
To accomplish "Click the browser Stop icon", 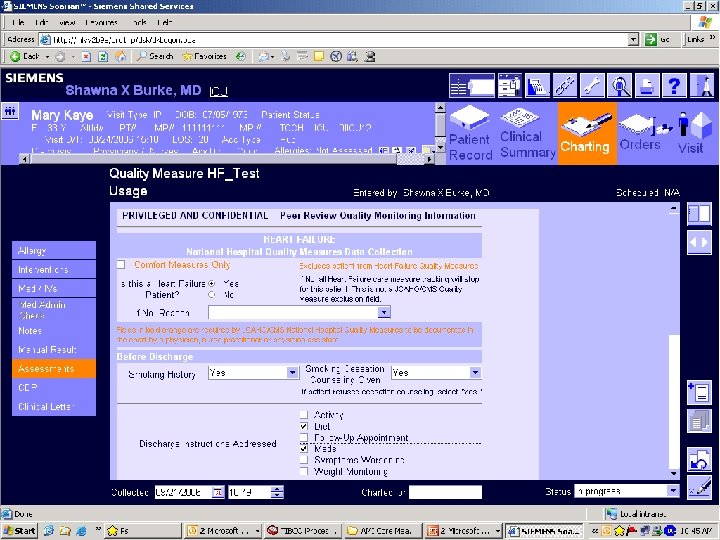I will (x=86, y=56).
